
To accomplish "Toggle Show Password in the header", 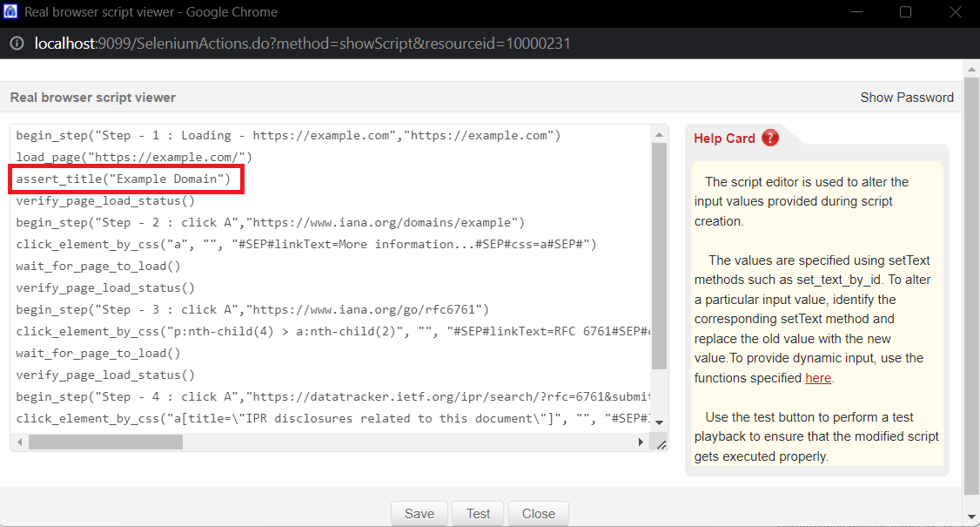I will coord(906,98).
